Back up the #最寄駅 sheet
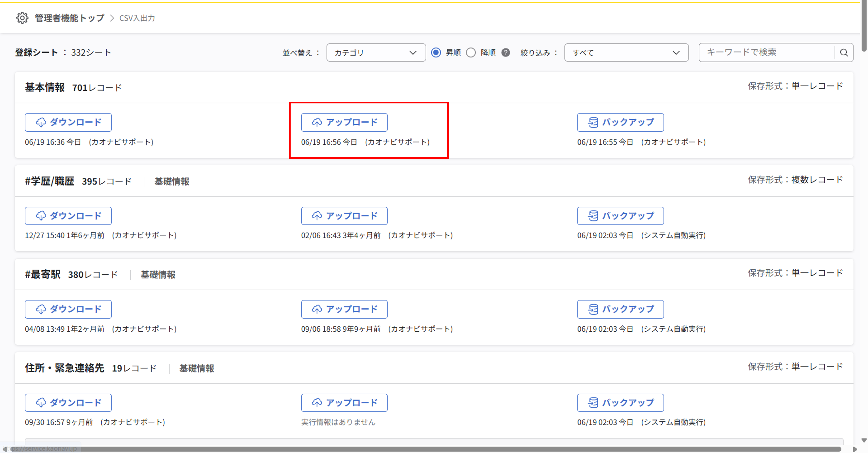The height and width of the screenshot is (453, 868). [620, 309]
